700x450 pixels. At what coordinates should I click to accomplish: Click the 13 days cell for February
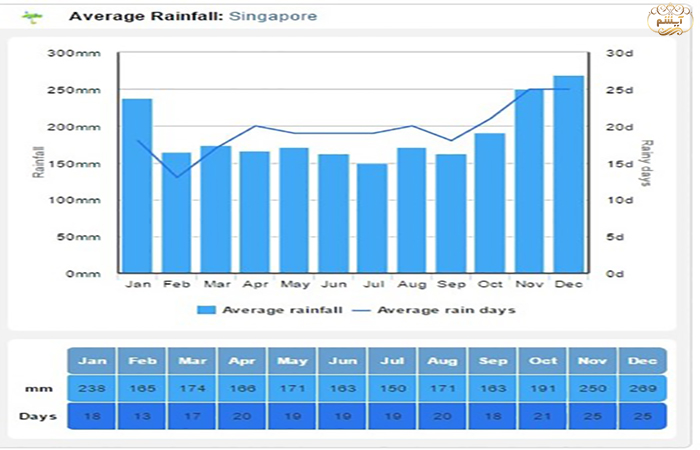click(x=141, y=416)
